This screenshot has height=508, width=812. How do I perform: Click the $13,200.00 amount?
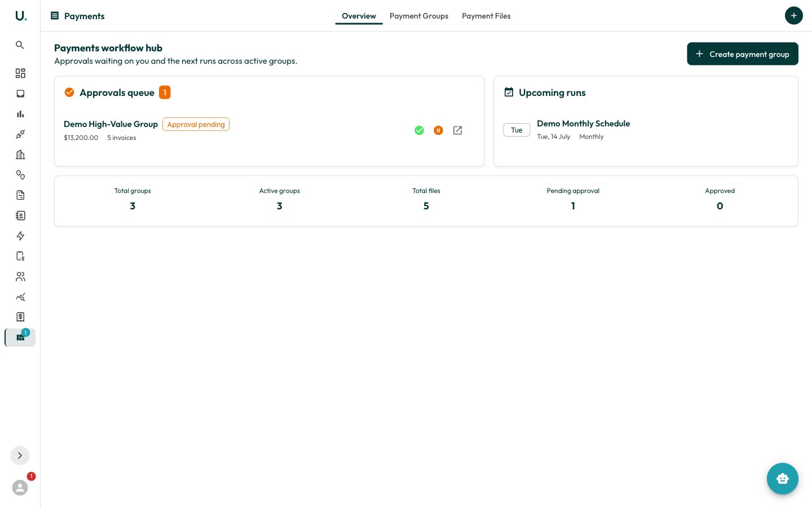pos(81,138)
